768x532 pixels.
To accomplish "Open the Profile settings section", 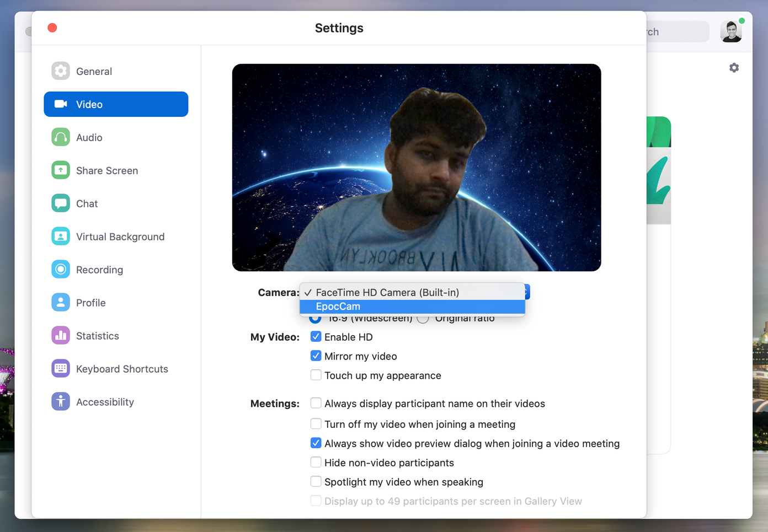I will click(x=60, y=302).
